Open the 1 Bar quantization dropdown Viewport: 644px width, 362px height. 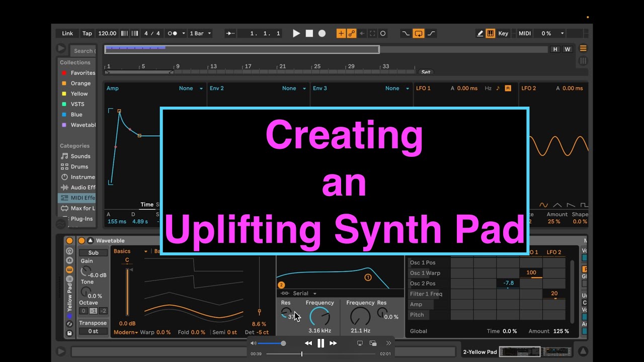pyautogui.click(x=200, y=33)
